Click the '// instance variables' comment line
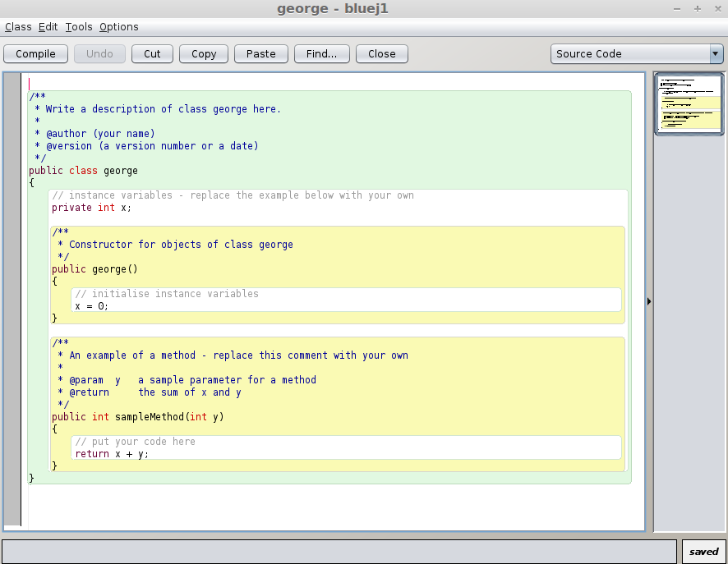728x564 pixels. click(233, 195)
